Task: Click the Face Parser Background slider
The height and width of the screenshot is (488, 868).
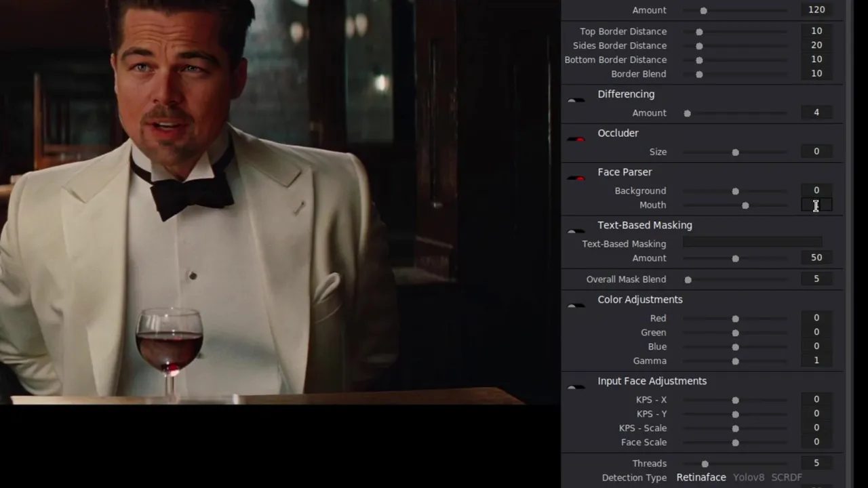Action: (735, 191)
